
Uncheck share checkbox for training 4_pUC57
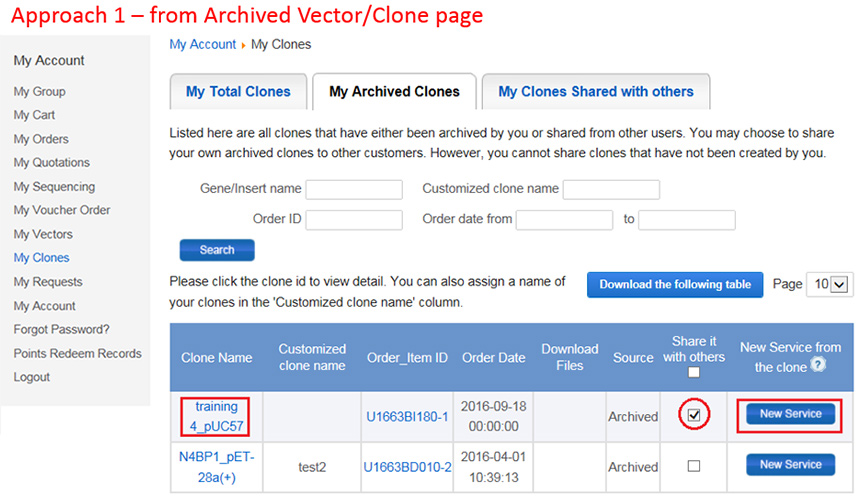coord(694,414)
